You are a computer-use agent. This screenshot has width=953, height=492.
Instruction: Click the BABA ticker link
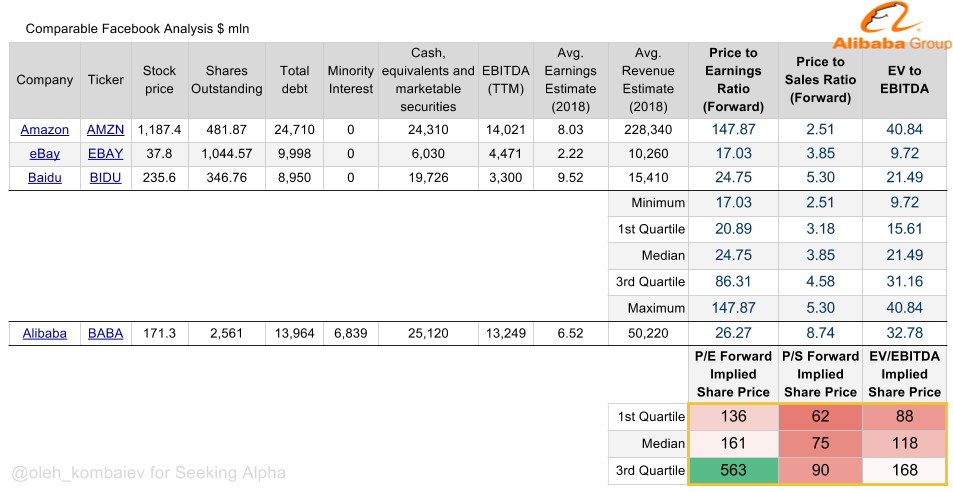coord(105,333)
